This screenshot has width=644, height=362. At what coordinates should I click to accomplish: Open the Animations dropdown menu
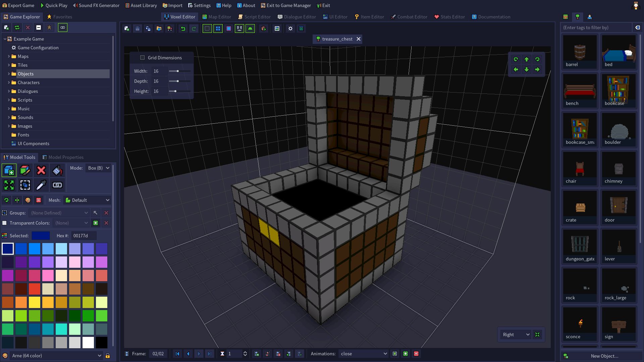pos(363,354)
